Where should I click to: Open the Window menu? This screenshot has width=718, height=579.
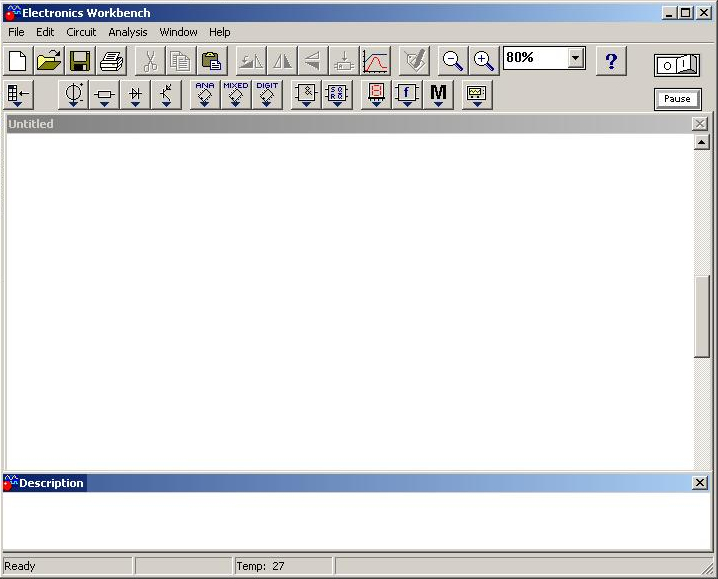tap(178, 32)
